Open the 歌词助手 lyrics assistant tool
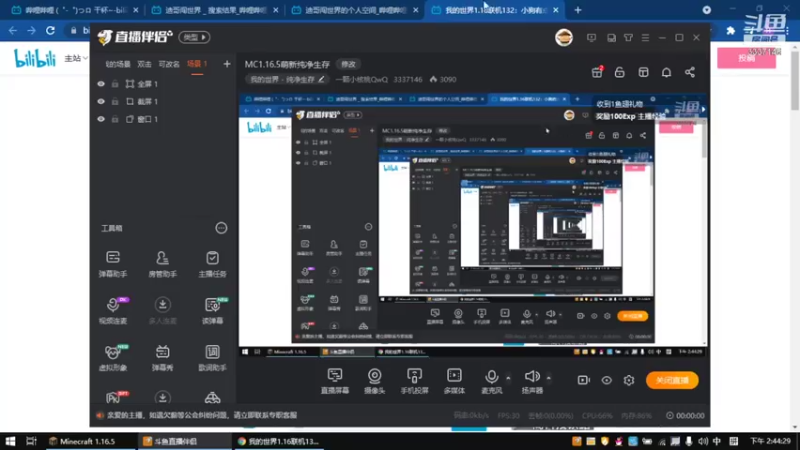The width and height of the screenshot is (800, 450). tap(212, 357)
